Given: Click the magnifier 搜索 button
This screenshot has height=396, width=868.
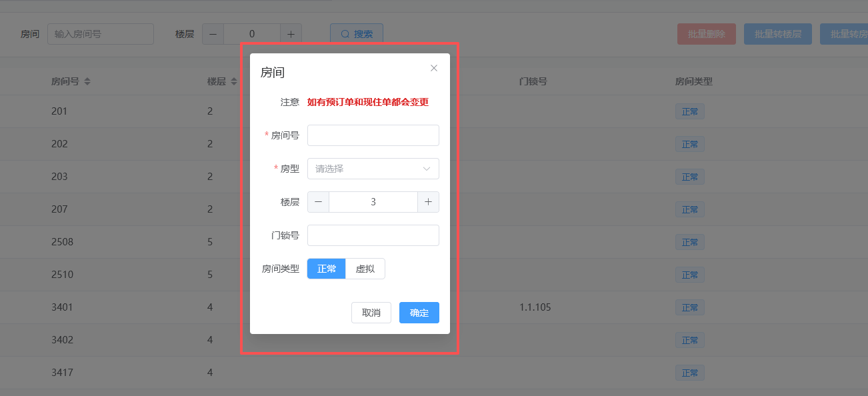Looking at the screenshot, I should click(357, 34).
